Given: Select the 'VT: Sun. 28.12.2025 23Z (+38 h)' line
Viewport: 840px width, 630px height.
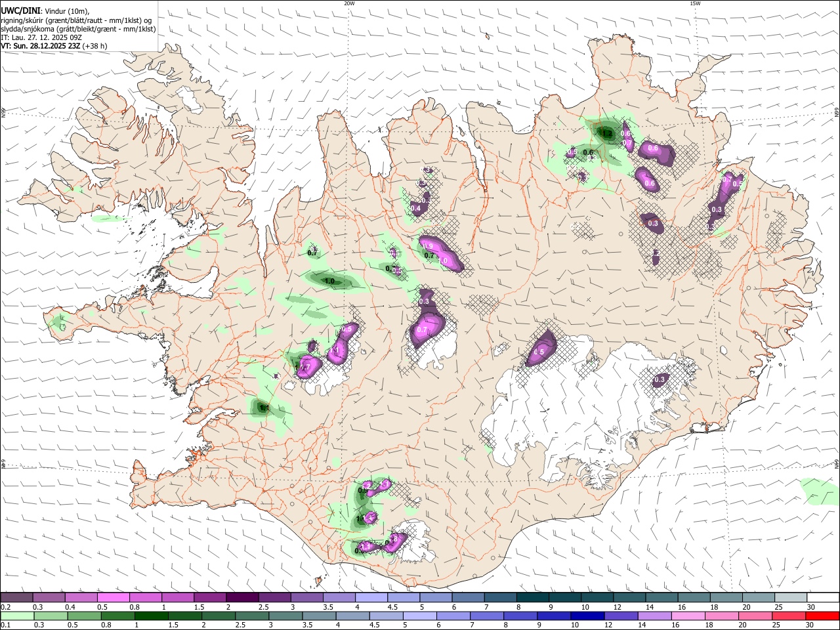Looking at the screenshot, I should [x=54, y=46].
